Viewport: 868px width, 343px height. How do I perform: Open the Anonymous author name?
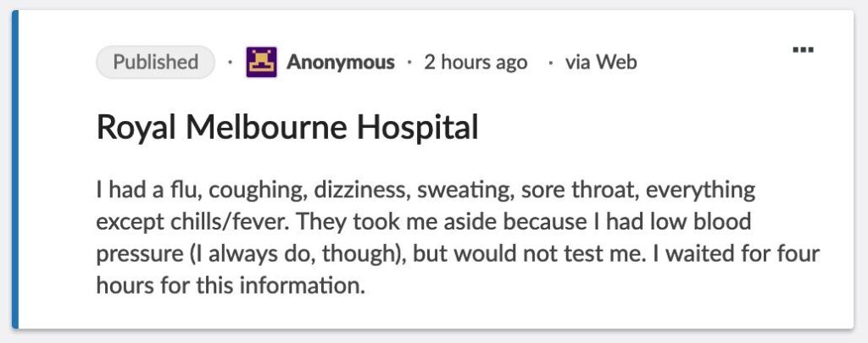point(340,62)
